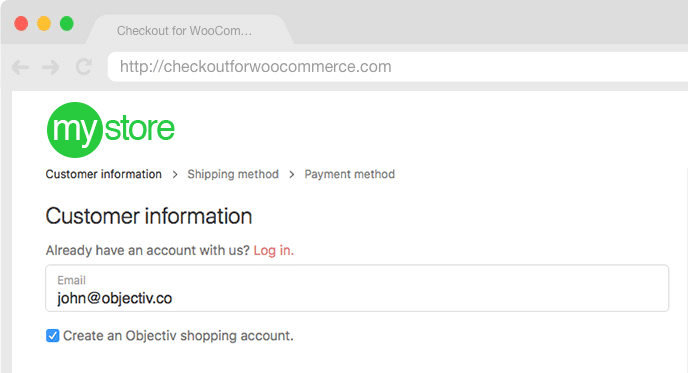Viewport: 688px width, 373px height.
Task: Uncheck Create an Objectiv shopping account
Action: tap(53, 336)
